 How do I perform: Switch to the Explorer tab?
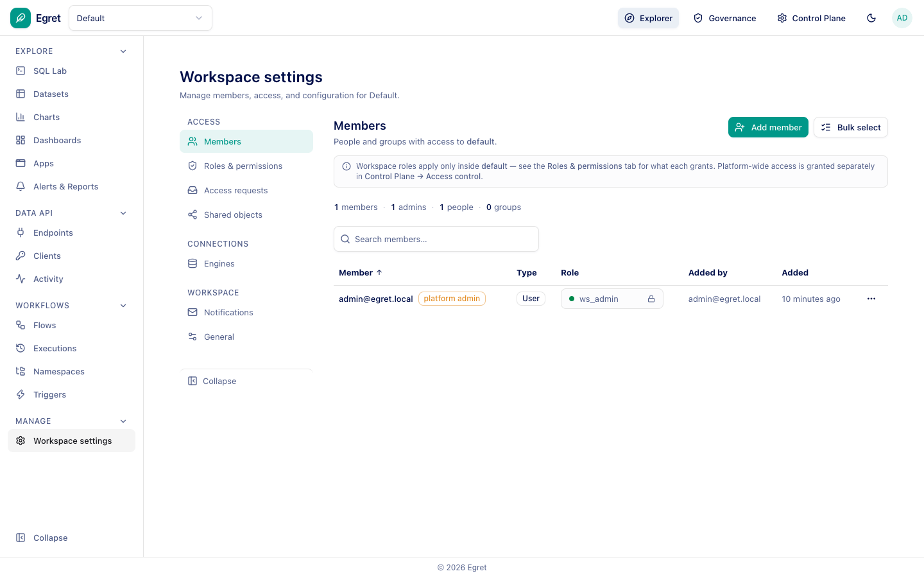[x=648, y=18]
